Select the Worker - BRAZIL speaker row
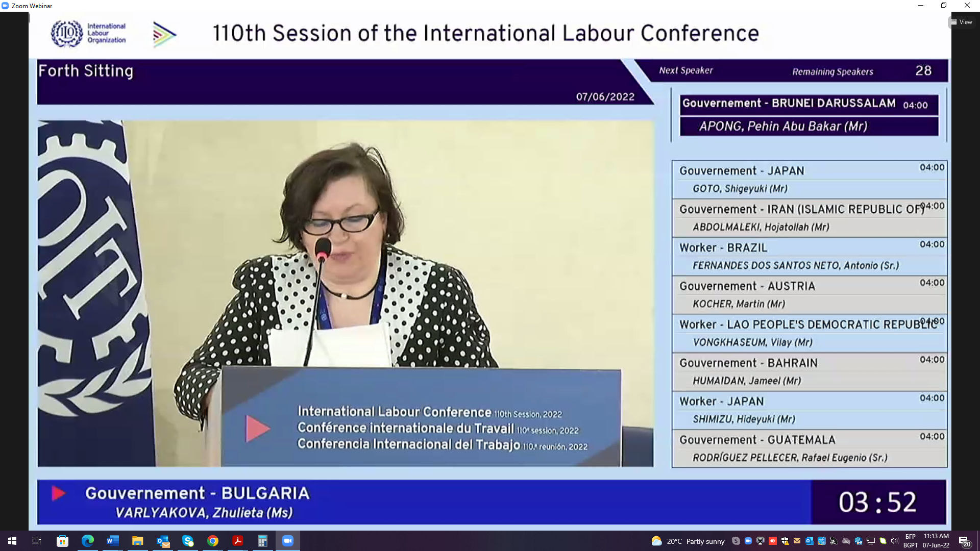Viewport: 980px width, 551px height. click(x=810, y=257)
